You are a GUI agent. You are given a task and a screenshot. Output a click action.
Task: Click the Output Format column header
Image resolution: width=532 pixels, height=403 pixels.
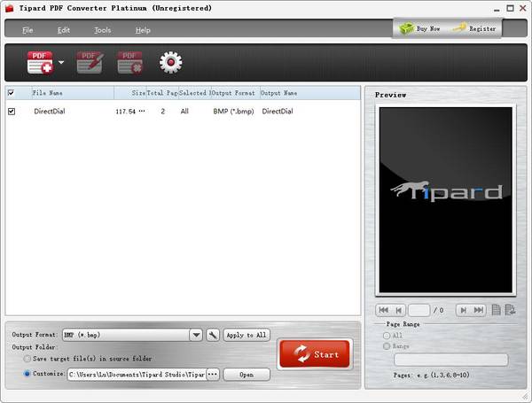[236, 93]
